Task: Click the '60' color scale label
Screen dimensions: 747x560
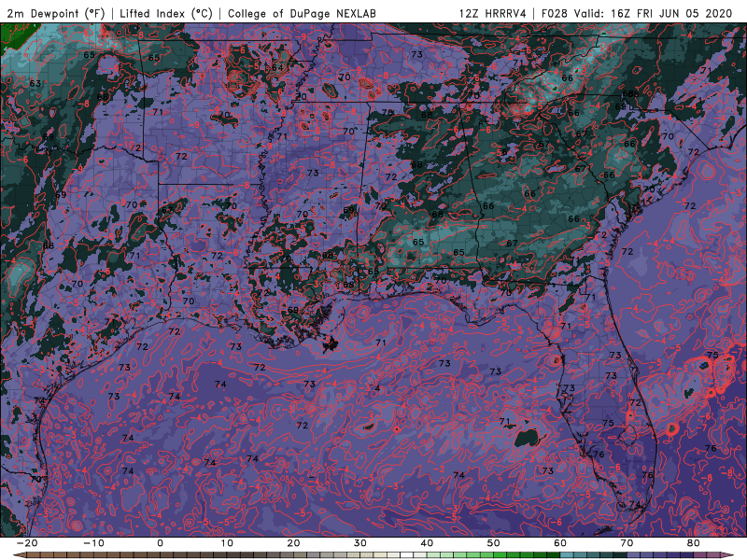Action: (560, 543)
